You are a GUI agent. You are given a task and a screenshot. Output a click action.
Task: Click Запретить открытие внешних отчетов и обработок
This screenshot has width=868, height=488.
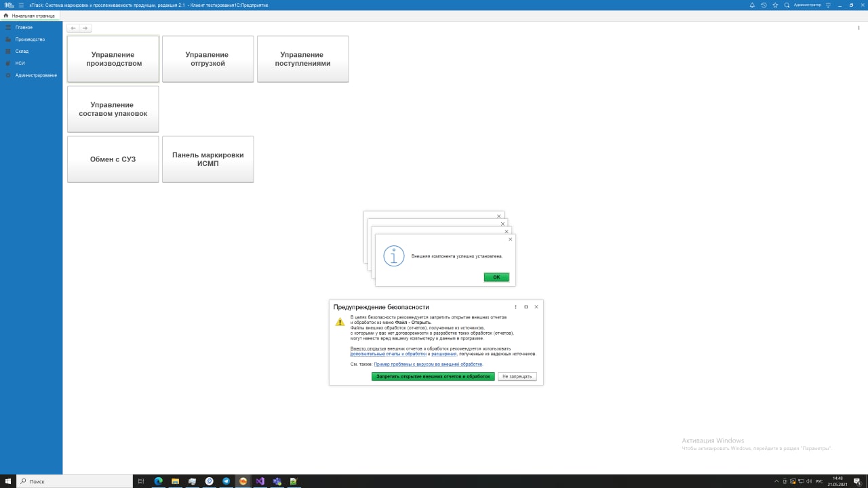pos(433,376)
